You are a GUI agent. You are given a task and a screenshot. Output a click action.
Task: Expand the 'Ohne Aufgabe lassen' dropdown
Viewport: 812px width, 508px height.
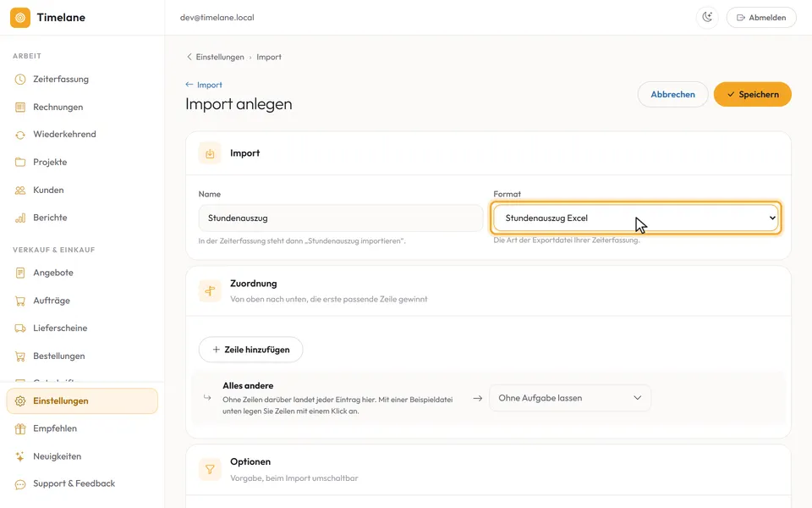tap(569, 398)
